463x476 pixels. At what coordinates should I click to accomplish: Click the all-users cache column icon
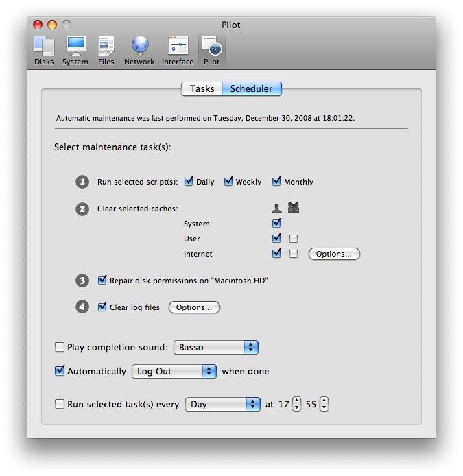click(294, 208)
